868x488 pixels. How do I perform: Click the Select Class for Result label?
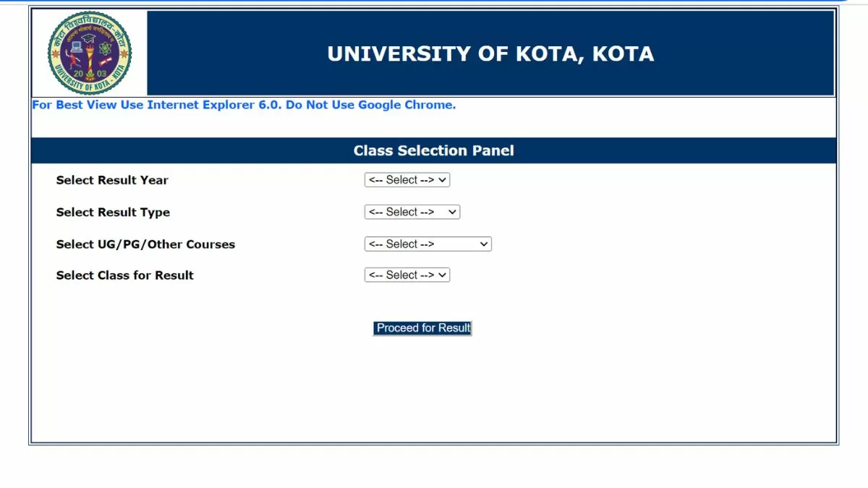[125, 275]
